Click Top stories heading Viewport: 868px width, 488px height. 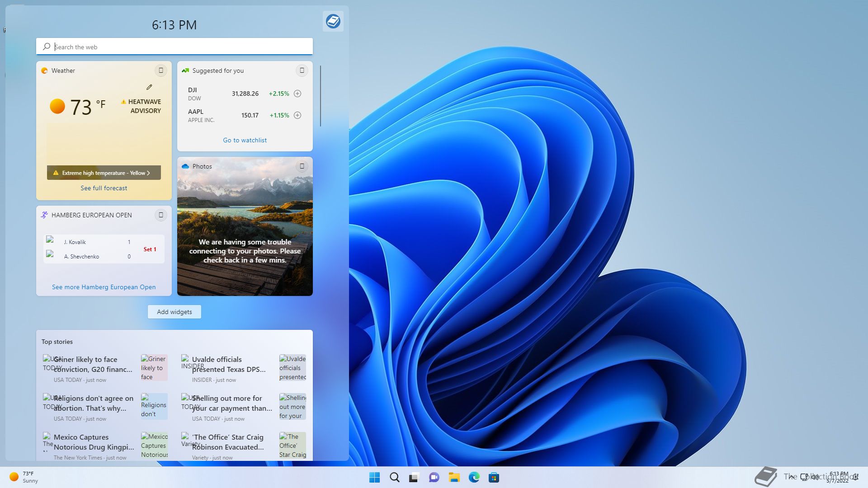pos(57,342)
